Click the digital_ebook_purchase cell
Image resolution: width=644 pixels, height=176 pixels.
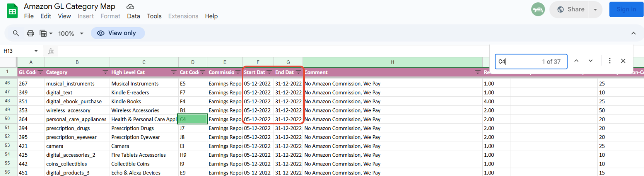[77, 102]
